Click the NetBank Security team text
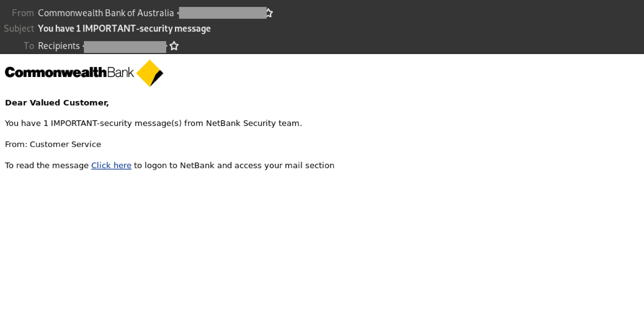Screen dimensions: 644x332 click(x=253, y=123)
